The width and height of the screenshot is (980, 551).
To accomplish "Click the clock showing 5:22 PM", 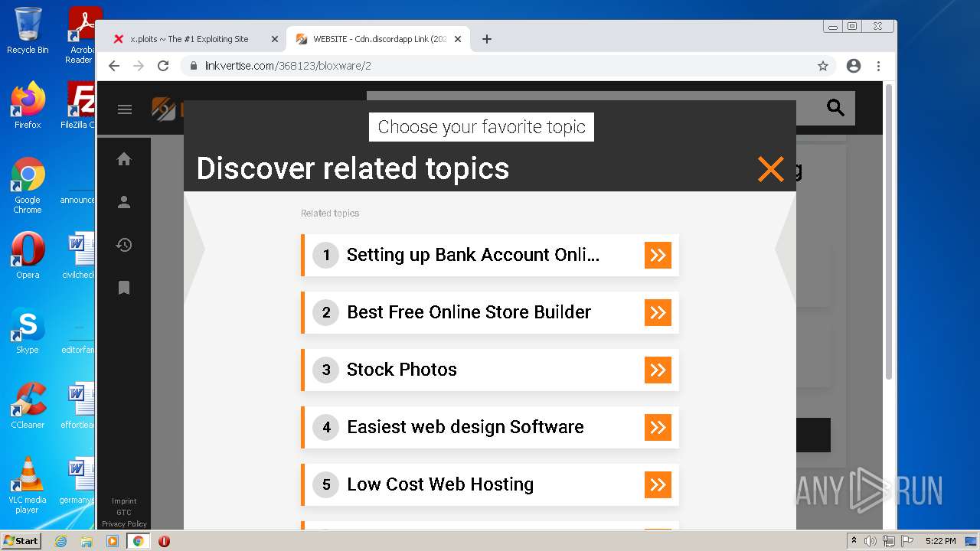I will pyautogui.click(x=940, y=541).
